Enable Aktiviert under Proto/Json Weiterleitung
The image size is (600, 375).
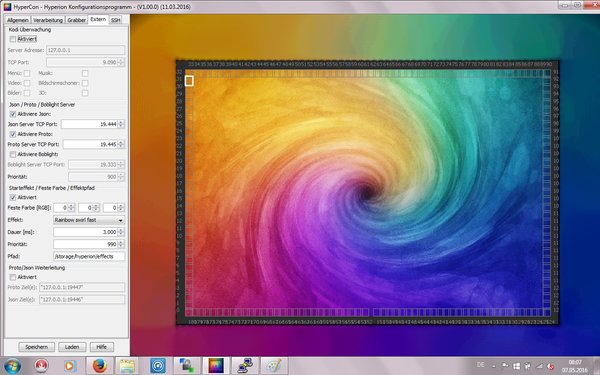click(x=13, y=277)
